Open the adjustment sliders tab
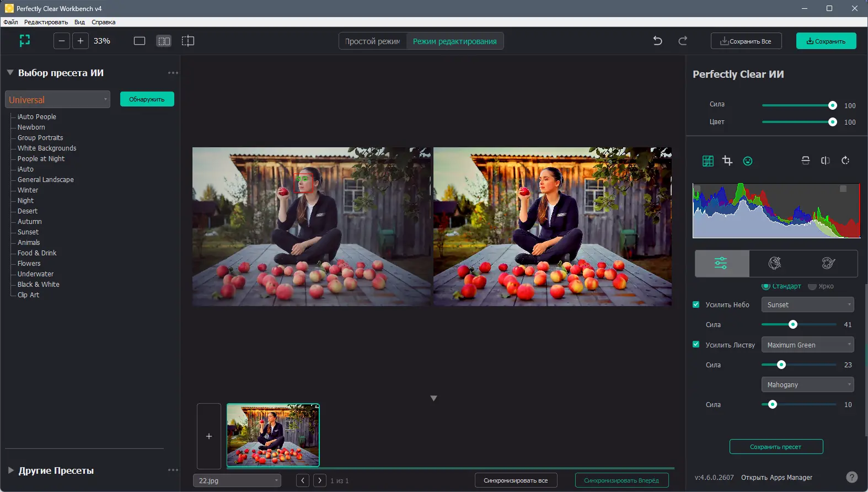 pyautogui.click(x=721, y=263)
